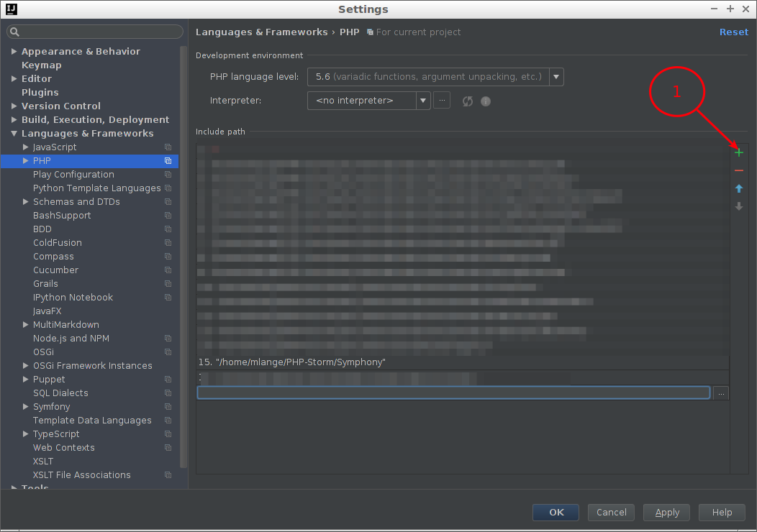Click the project icon beside Symfony

(168, 407)
